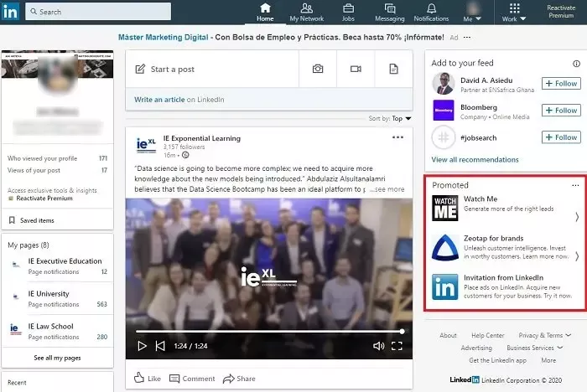Click the skip-to-start video button
Screen dimensions: 587x392
[x=160, y=346]
